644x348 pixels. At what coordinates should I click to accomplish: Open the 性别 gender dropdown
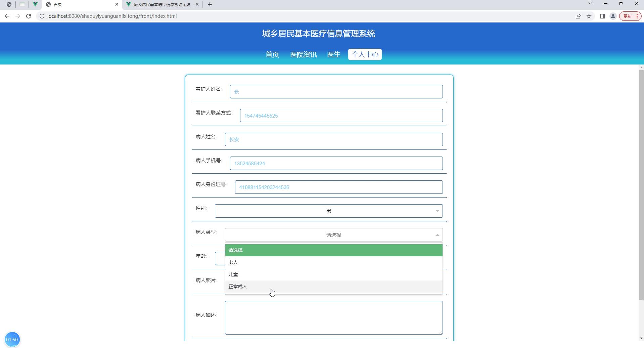328,211
